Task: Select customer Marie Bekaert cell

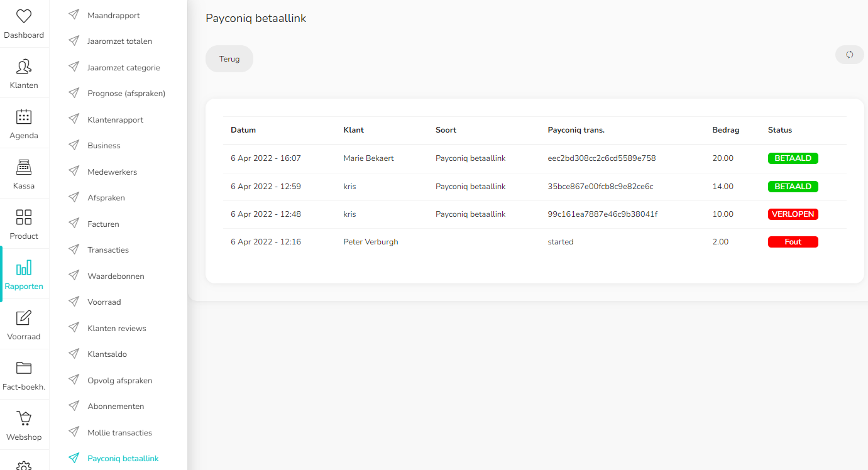Action: (x=369, y=158)
